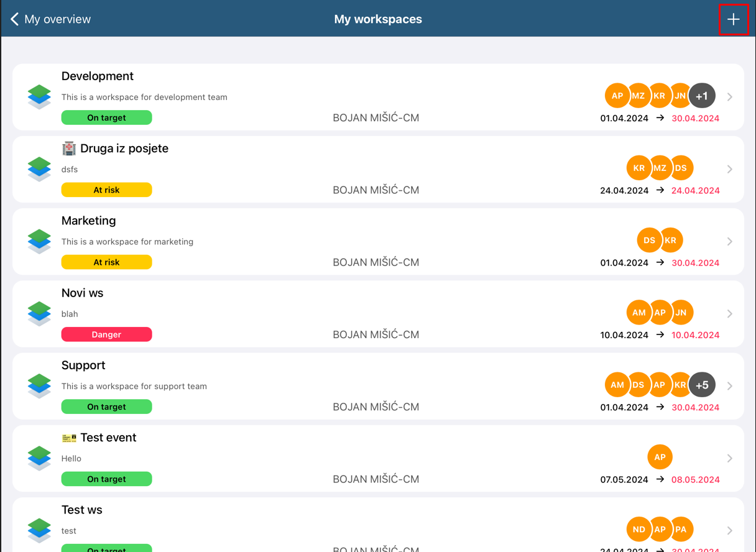The width and height of the screenshot is (756, 552).
Task: Click the On target badge on Support
Action: (106, 407)
